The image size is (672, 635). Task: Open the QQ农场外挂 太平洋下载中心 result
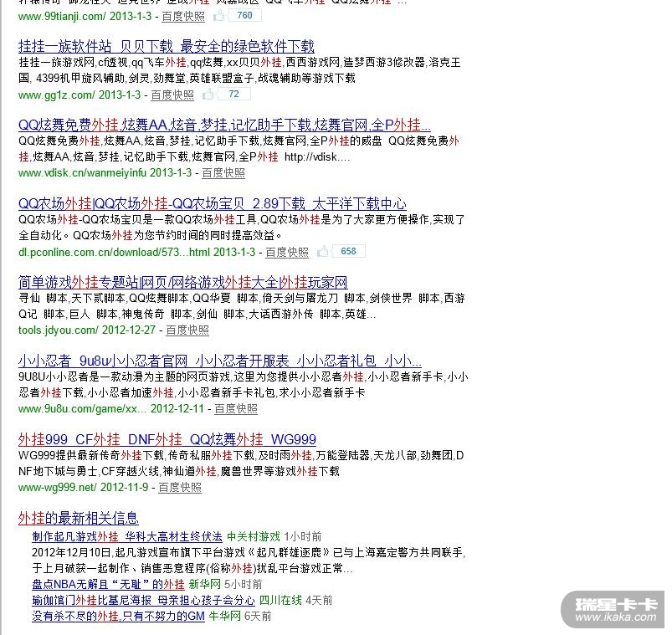click(x=213, y=203)
